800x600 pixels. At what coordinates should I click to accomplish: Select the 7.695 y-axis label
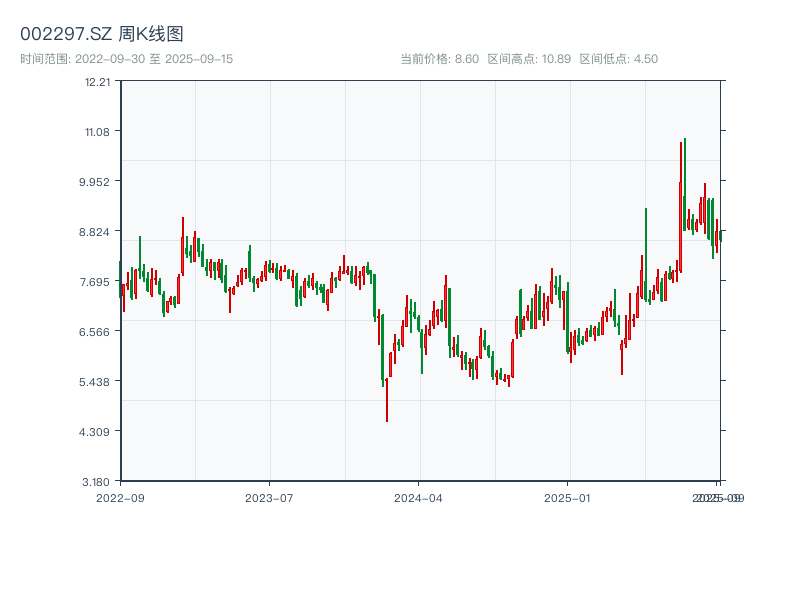(97, 281)
